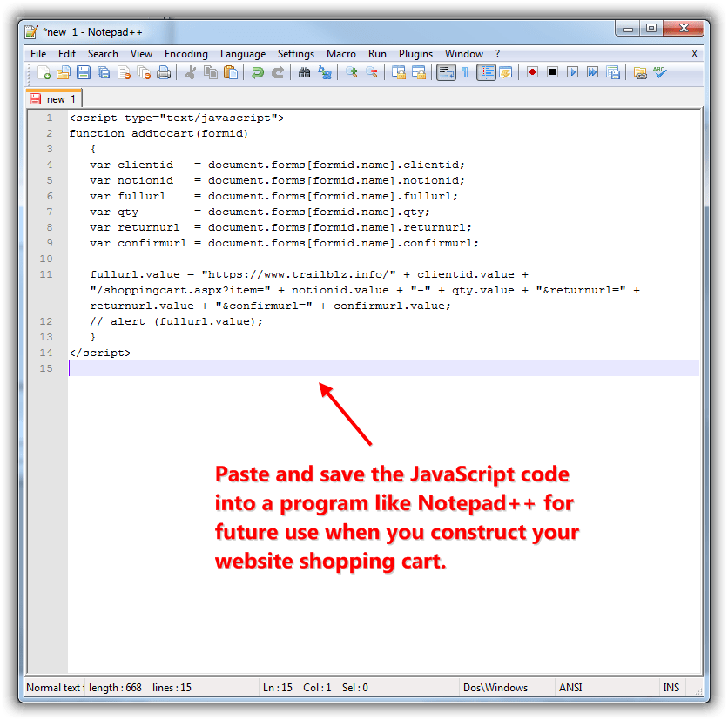Start macro recording with the red record icon
This screenshot has height=720, width=728.
coord(532,73)
